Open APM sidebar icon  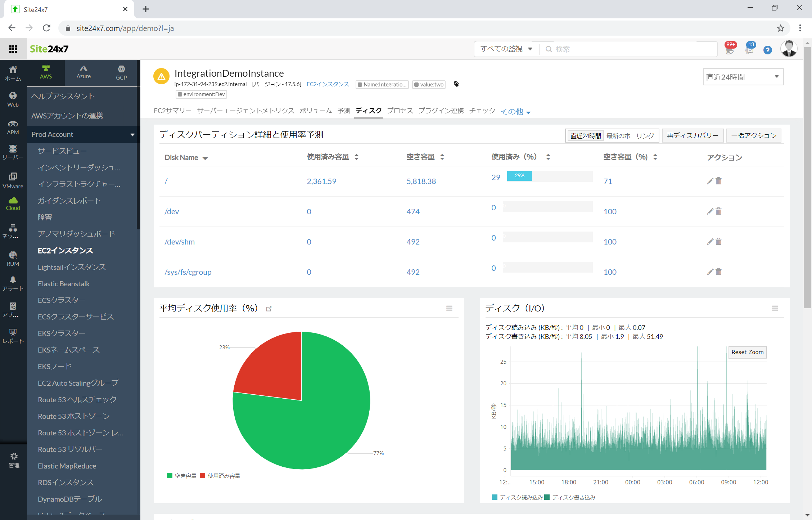coord(13,127)
